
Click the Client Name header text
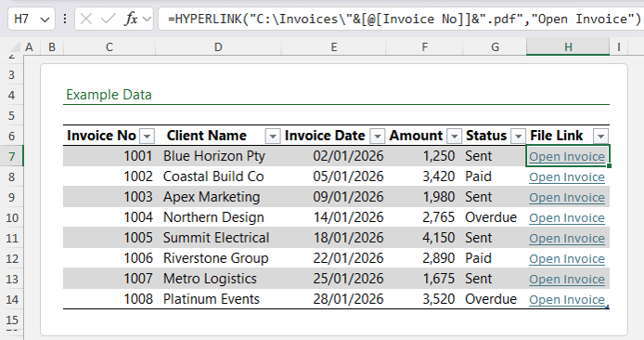tap(207, 136)
